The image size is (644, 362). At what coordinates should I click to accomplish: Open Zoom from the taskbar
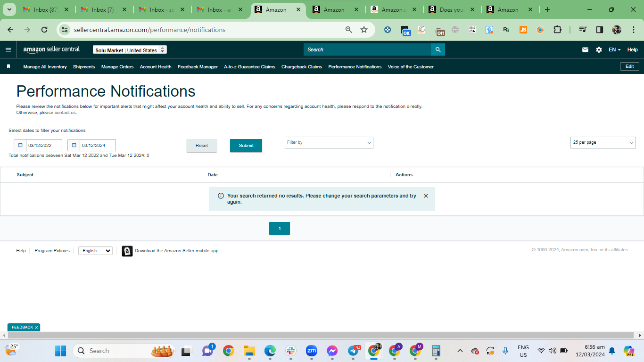(x=311, y=351)
